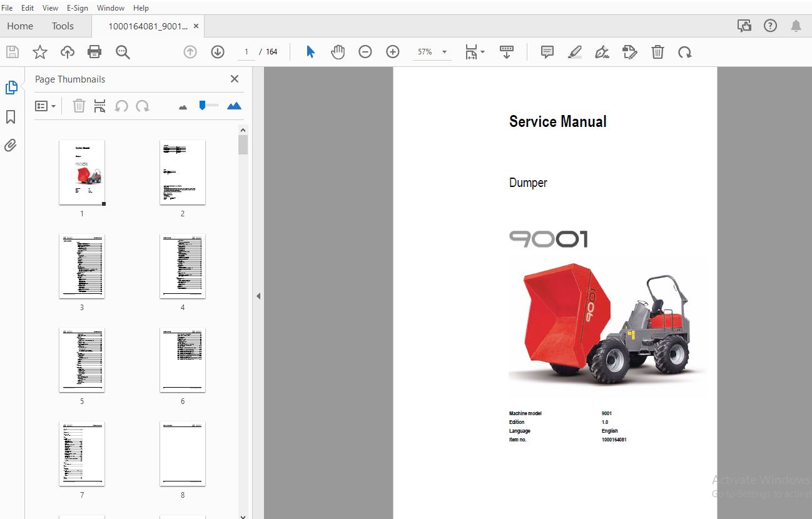Click the item number 1000164081 text
Viewport: 812px width, 519px height.
point(614,440)
